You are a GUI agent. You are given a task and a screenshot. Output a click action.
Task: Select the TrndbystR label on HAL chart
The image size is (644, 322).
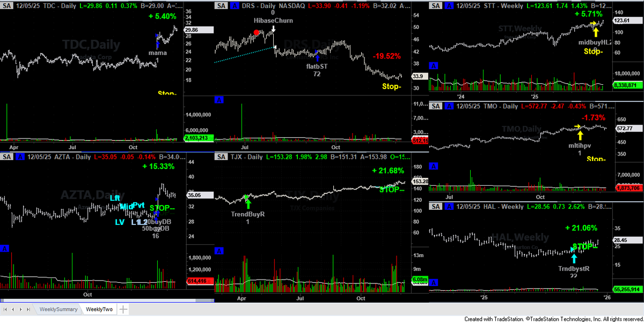pyautogui.click(x=574, y=268)
